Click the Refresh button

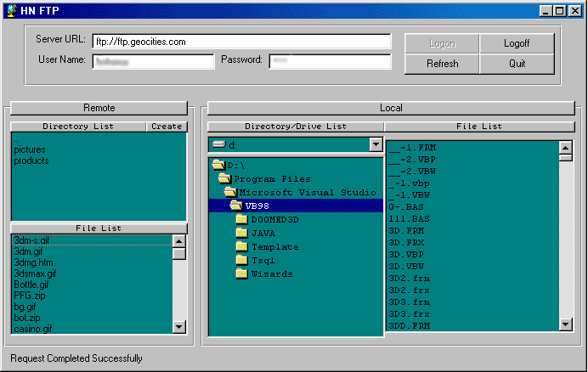[442, 64]
